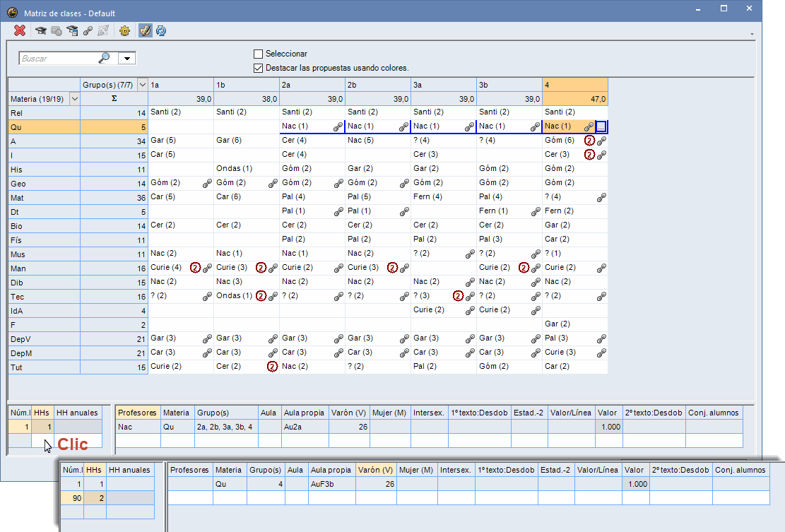
Task: Click circled 2 in Tec row column 3a
Action: tap(458, 296)
